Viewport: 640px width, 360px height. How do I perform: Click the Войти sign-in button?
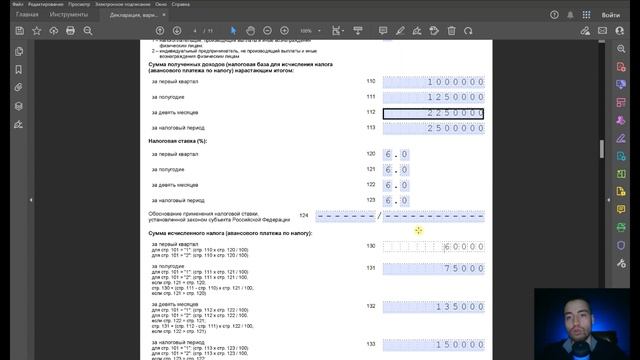point(611,15)
